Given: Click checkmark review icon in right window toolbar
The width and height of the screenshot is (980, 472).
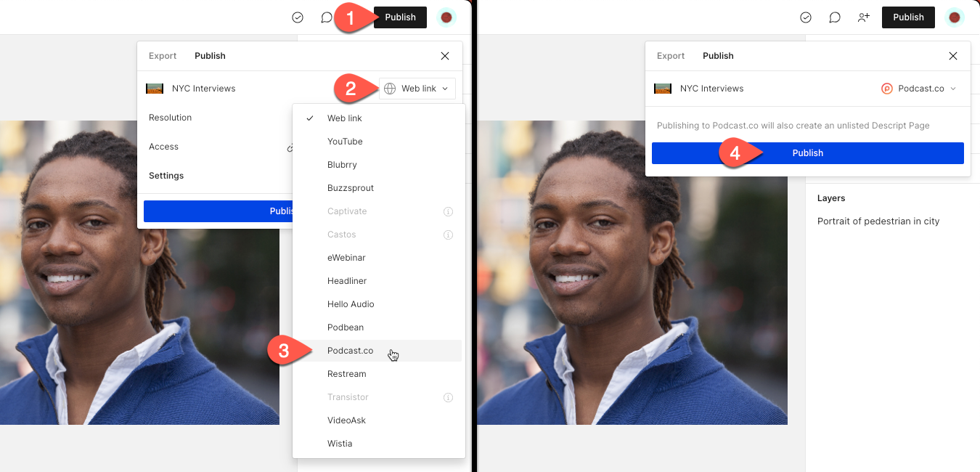Looking at the screenshot, I should tap(806, 17).
